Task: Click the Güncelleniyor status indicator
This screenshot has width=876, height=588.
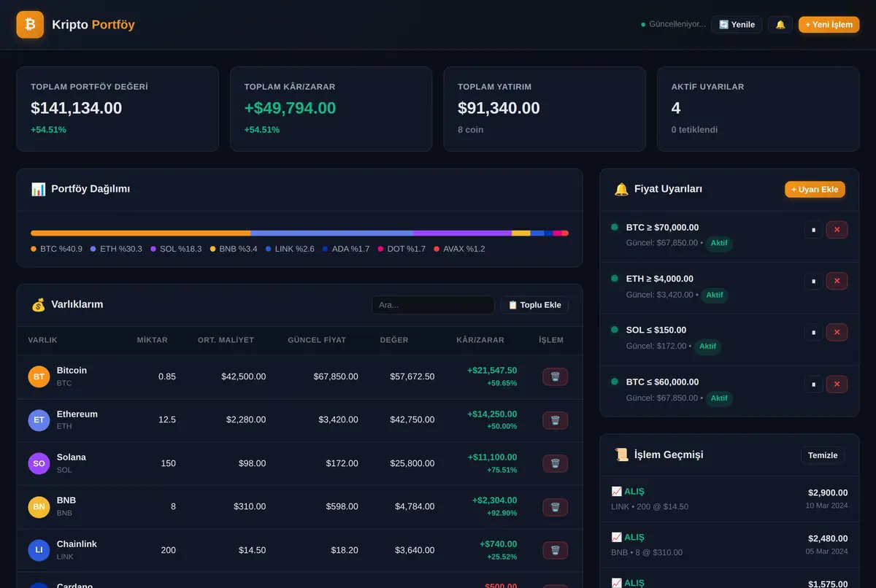Action: [x=673, y=25]
